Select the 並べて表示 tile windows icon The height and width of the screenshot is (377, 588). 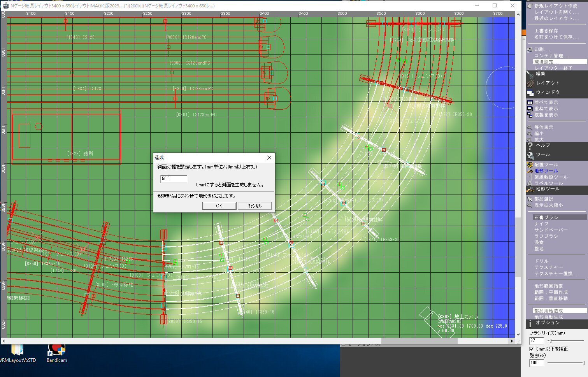click(x=530, y=102)
